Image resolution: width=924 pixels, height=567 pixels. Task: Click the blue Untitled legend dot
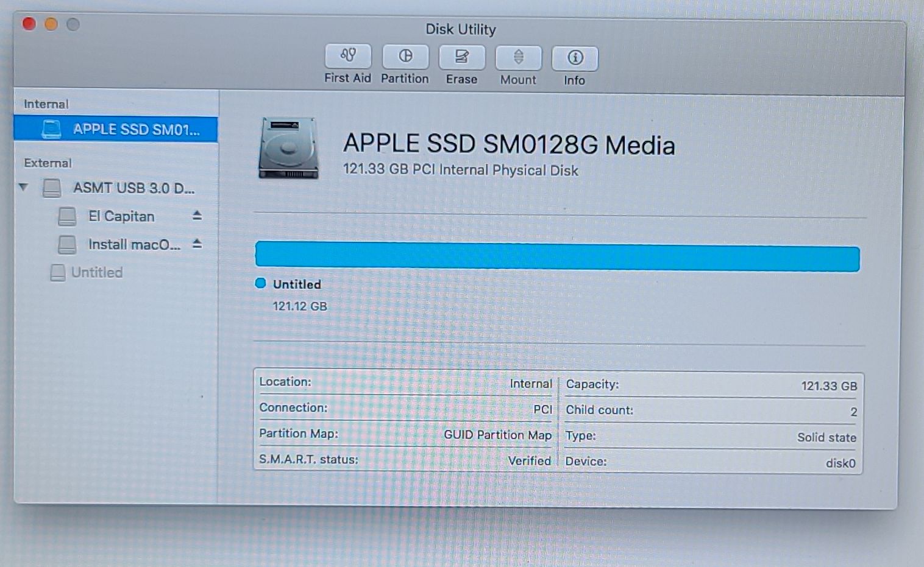pos(261,283)
